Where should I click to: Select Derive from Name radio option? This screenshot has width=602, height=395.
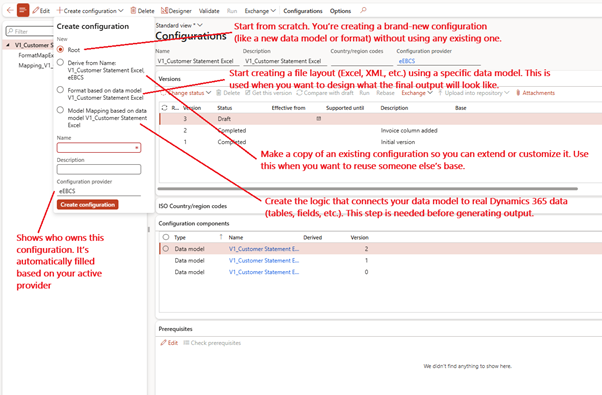click(60, 62)
